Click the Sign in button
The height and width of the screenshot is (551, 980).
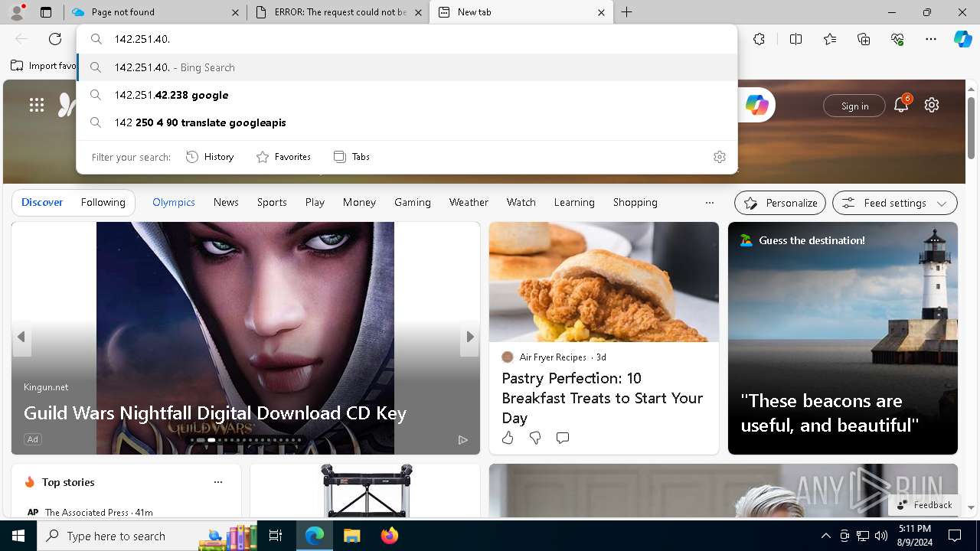[854, 106]
